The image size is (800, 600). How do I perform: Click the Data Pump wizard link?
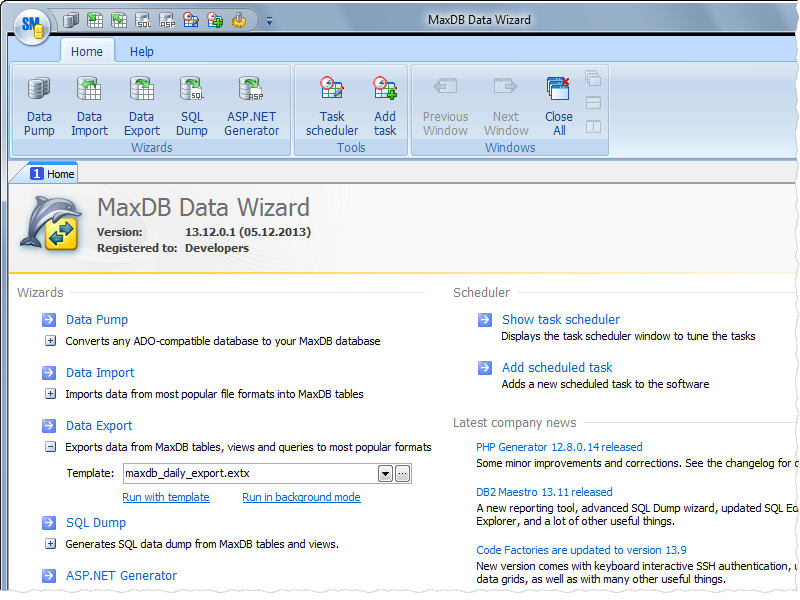pos(97,320)
